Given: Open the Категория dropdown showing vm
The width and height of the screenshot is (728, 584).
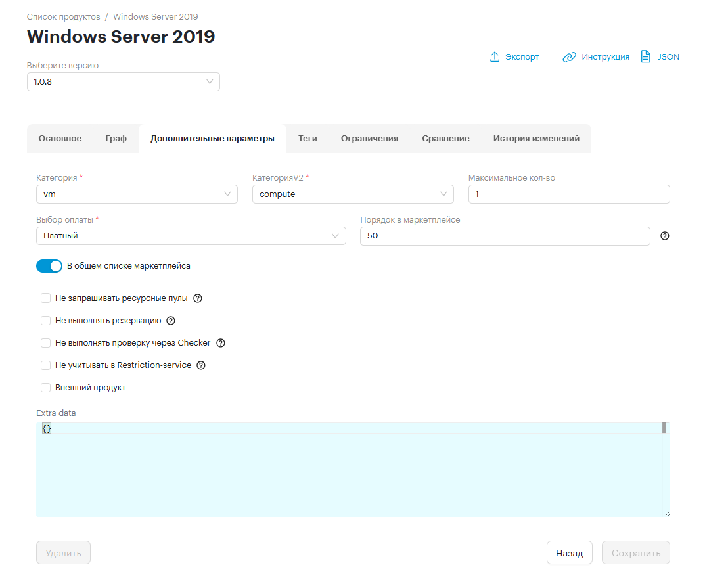Looking at the screenshot, I should 137,194.
